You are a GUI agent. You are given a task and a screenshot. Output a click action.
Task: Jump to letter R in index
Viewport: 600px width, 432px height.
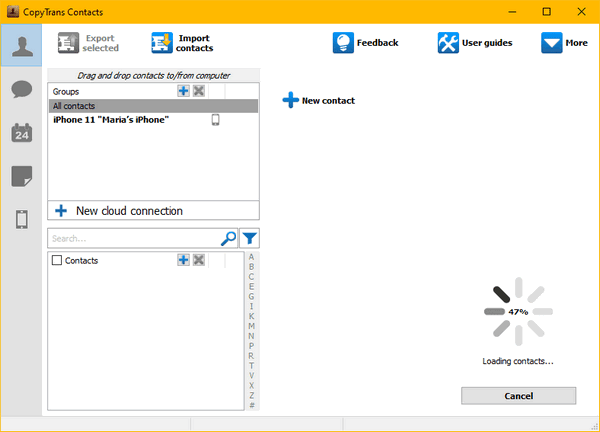[x=251, y=356]
